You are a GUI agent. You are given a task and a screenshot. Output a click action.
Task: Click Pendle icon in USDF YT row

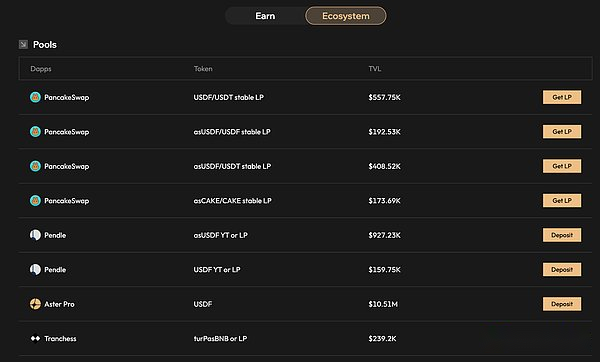[35, 269]
